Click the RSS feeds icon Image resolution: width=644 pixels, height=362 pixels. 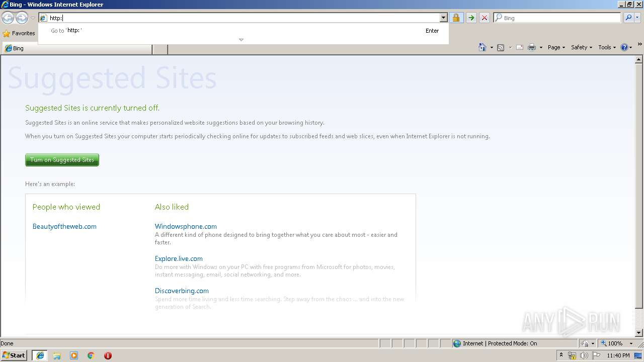[501, 47]
